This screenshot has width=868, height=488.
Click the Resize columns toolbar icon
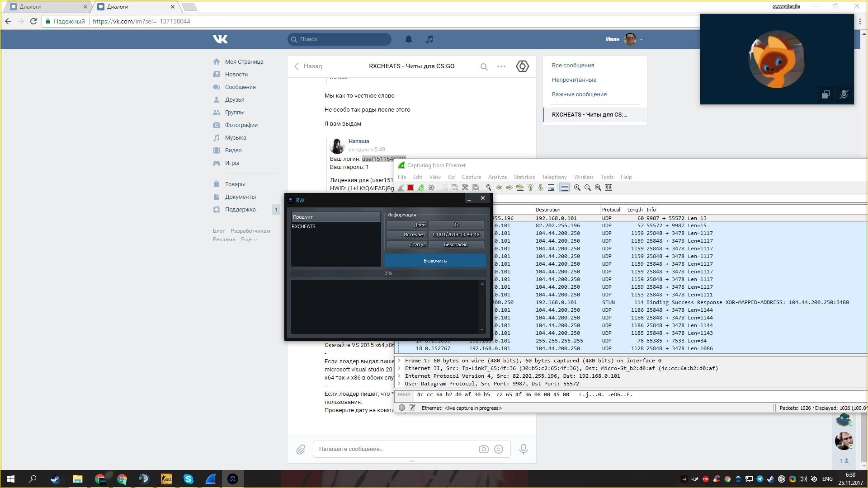point(609,188)
